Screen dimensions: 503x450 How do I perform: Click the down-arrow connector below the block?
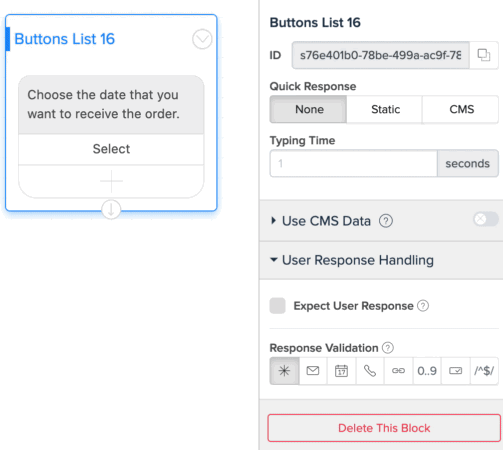click(x=111, y=209)
